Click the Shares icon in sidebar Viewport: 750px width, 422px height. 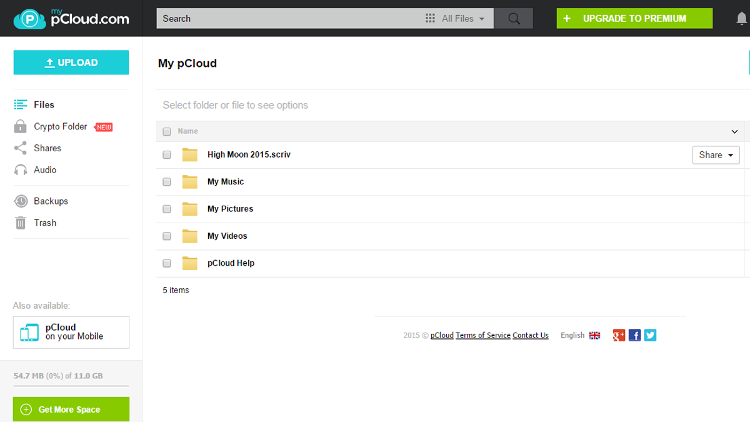click(x=20, y=148)
